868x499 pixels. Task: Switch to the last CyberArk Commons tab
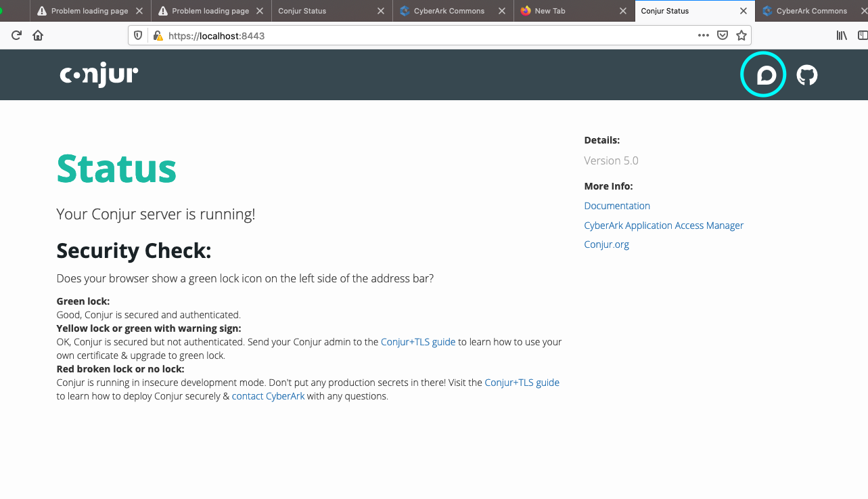point(812,11)
